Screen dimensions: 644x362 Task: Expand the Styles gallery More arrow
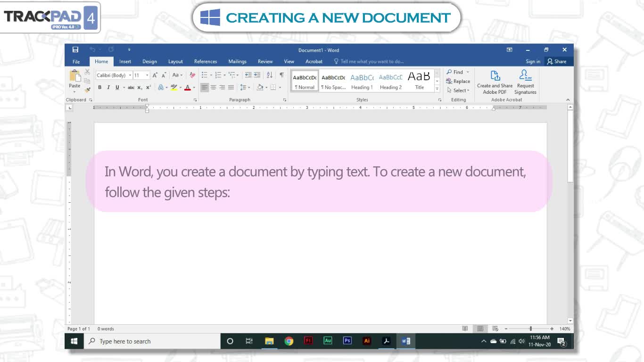[x=437, y=89]
